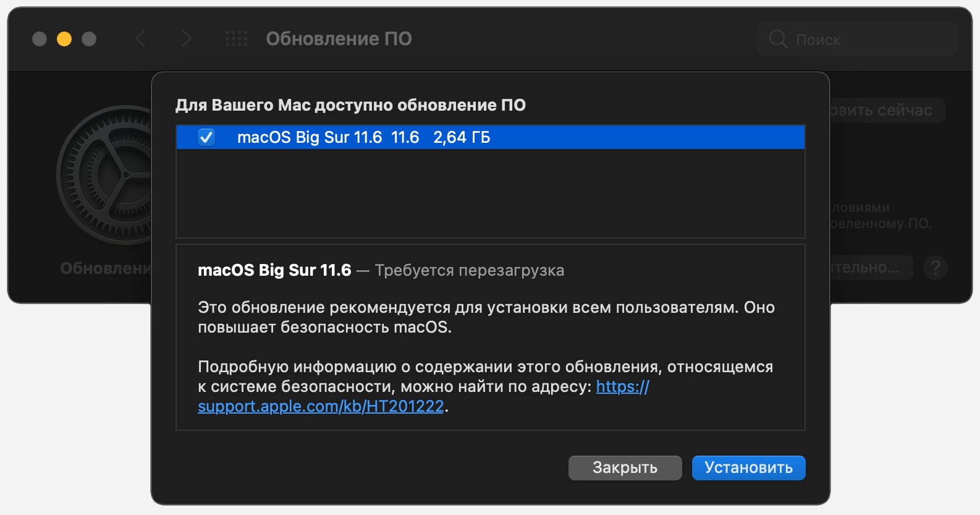Click the Software Update gear icon
The height and width of the screenshot is (515, 980).
[105, 175]
